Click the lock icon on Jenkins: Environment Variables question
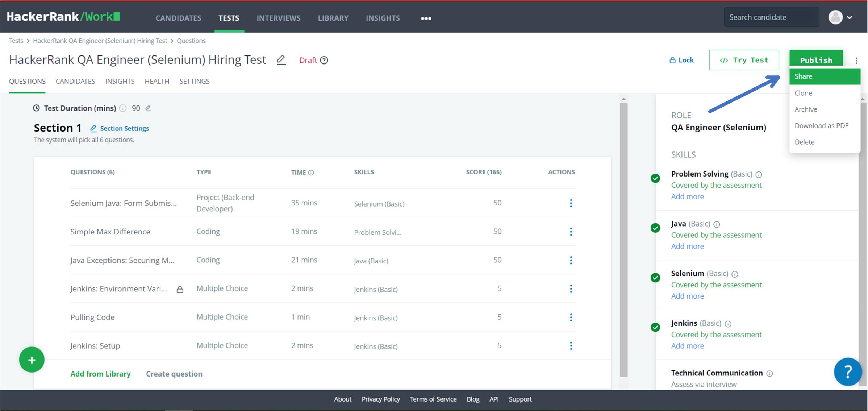This screenshot has height=411, width=868. point(180,289)
